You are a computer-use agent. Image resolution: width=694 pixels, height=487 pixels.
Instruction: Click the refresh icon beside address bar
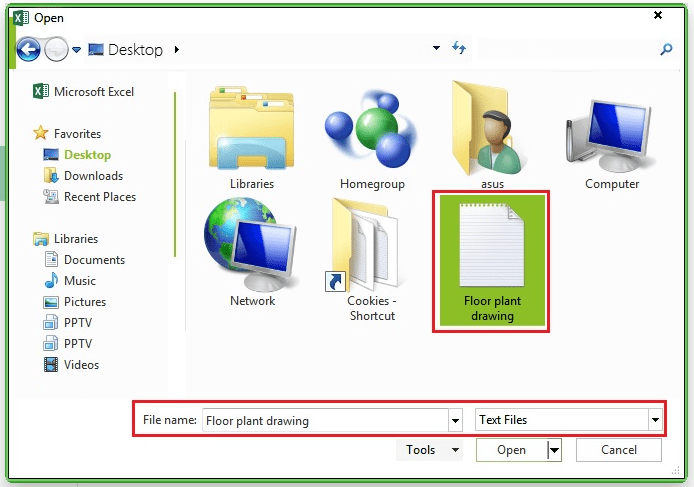[x=459, y=48]
